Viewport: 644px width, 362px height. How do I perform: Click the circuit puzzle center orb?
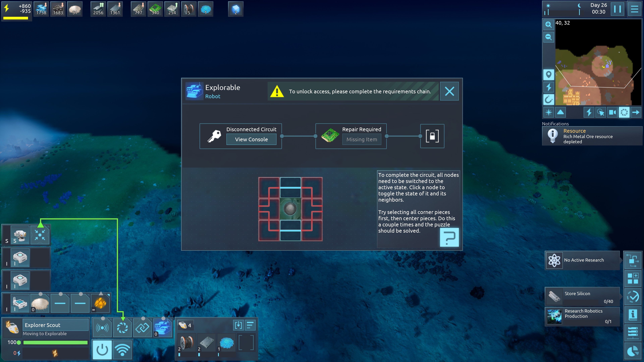tap(290, 209)
